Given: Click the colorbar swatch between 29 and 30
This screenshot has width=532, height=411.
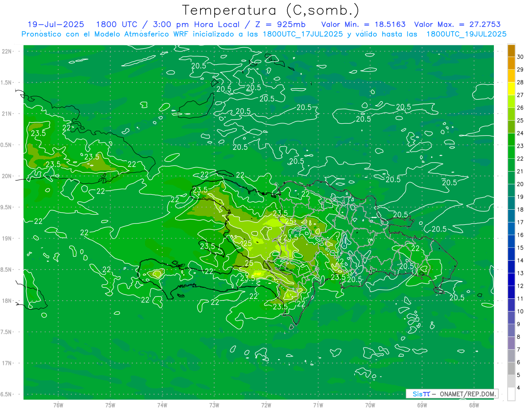Looking at the screenshot, I should click(511, 63).
